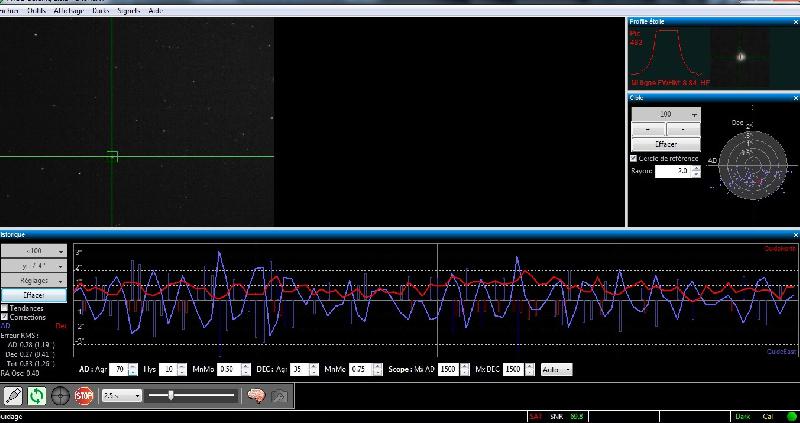Click the Mx AD 1500 field

[448, 369]
